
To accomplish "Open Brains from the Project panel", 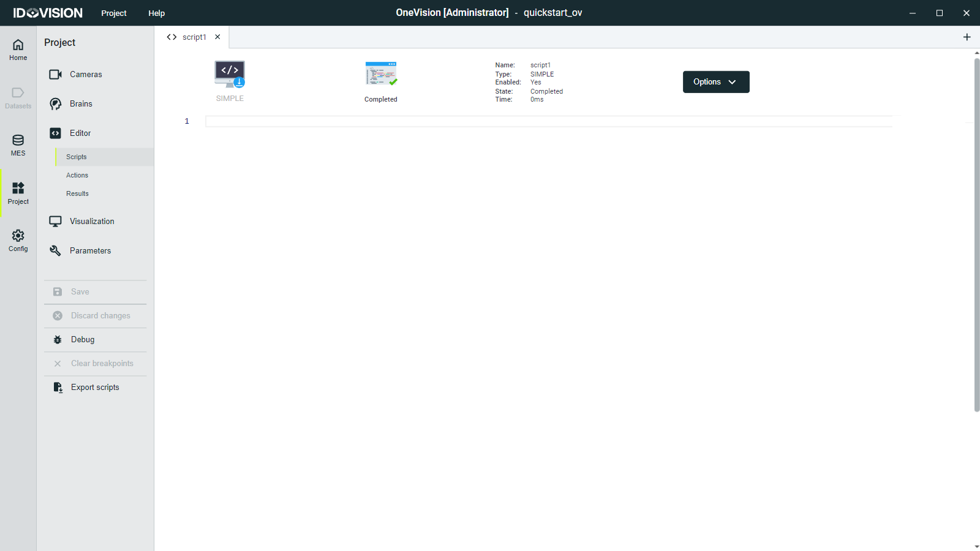I will (80, 104).
